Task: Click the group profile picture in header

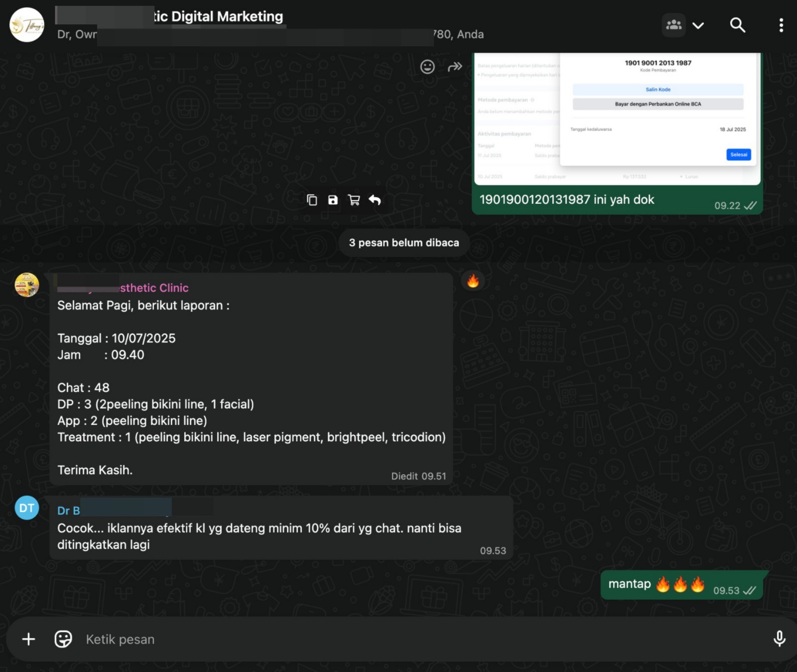Action: point(27,25)
